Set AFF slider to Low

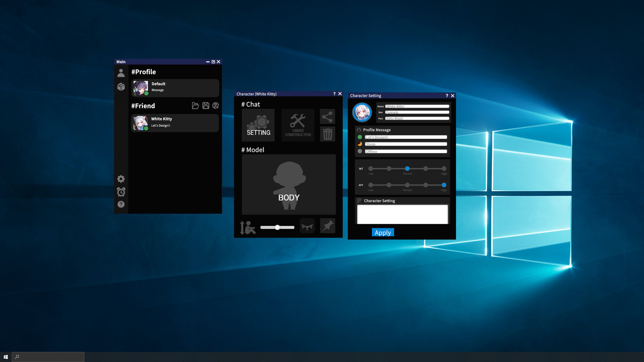(370, 185)
